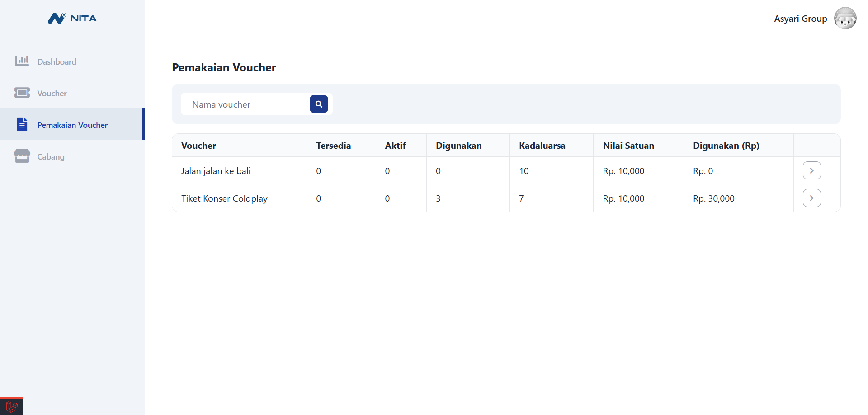Expand details for Tiket Konser Coldplay
Viewport: 868px width, 415px height.
pyautogui.click(x=811, y=198)
